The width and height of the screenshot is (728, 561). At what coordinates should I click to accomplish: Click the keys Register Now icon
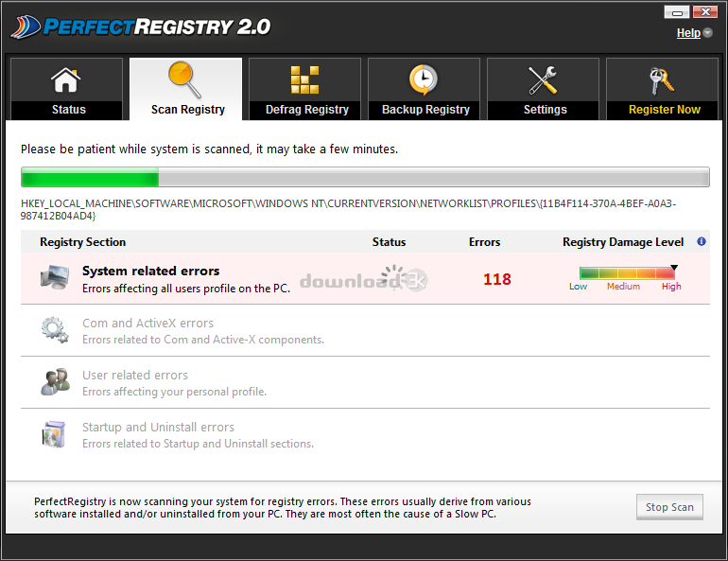(x=663, y=79)
